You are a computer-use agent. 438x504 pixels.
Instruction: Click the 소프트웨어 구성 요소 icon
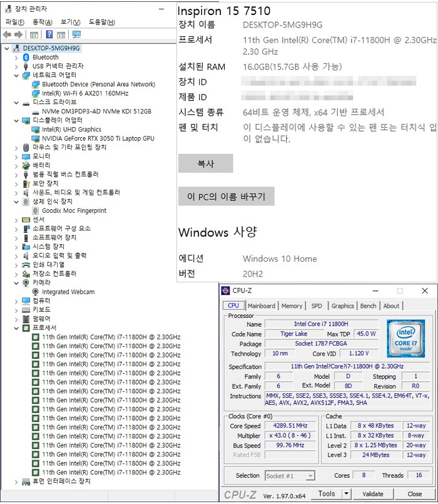(26, 229)
